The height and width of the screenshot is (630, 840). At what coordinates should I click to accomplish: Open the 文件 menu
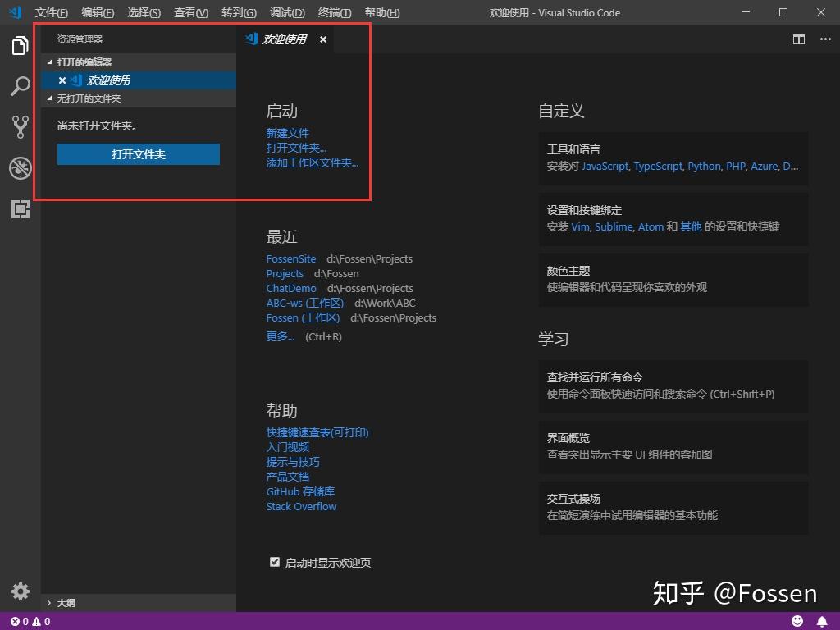pyautogui.click(x=51, y=12)
